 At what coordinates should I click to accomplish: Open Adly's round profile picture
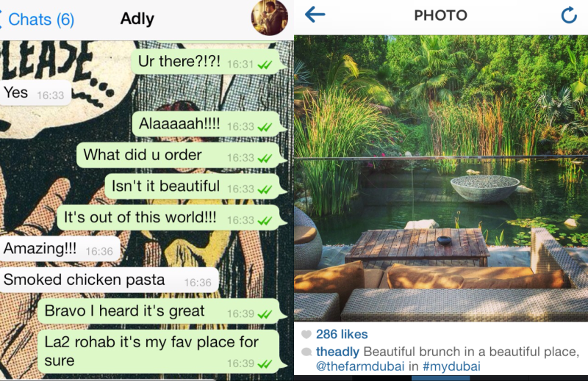tap(269, 18)
